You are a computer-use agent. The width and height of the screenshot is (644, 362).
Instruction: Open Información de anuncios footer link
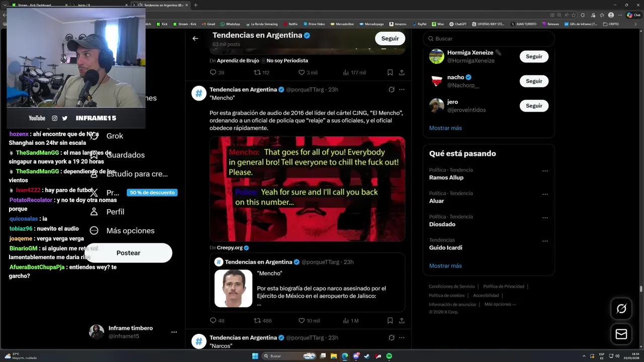[452, 304]
